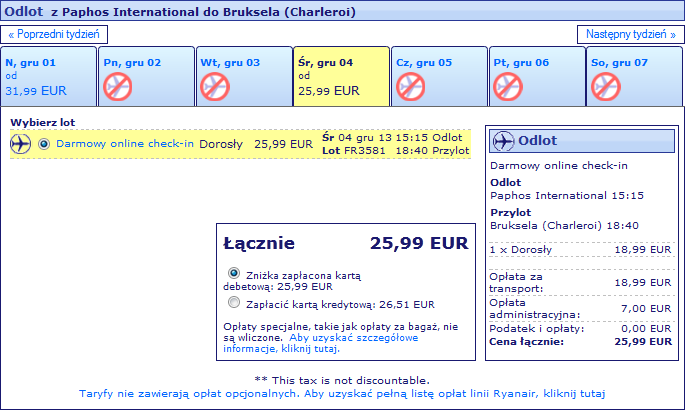The height and width of the screenshot is (412, 685).
Task: Open the baggage fees details link 'kliknij tutaj'
Action: point(321,343)
